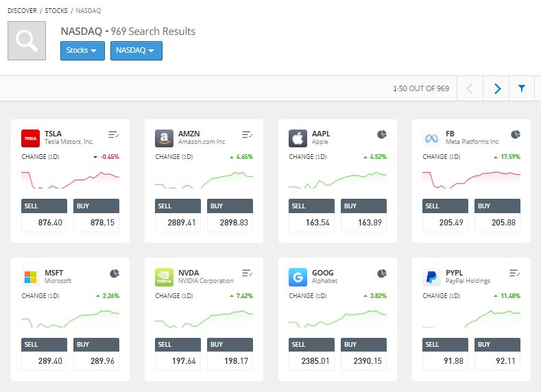Screen dimensions: 541x392
Task: Open the PYPL price chart
Action: point(471,319)
